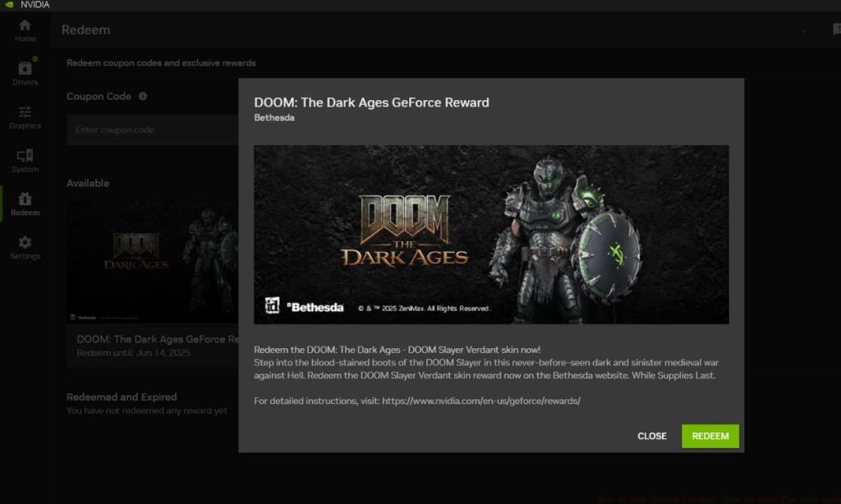Click CLOSE to dismiss the reward dialog
Screen dimensions: 841x504
tap(651, 436)
